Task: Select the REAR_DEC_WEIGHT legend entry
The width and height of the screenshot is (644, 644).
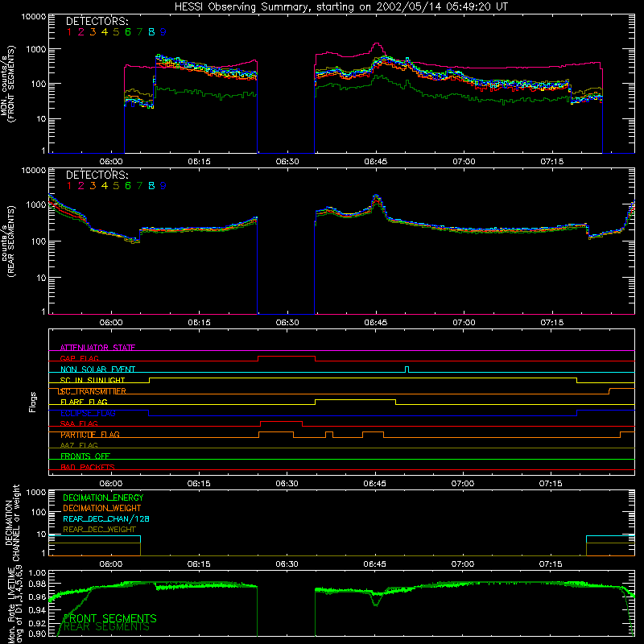Action: pyautogui.click(x=99, y=530)
